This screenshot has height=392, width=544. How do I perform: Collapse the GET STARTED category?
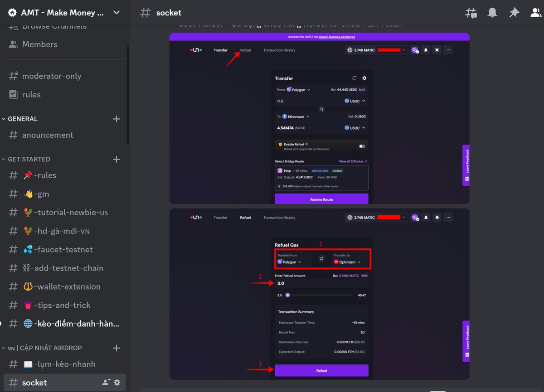tap(26, 159)
